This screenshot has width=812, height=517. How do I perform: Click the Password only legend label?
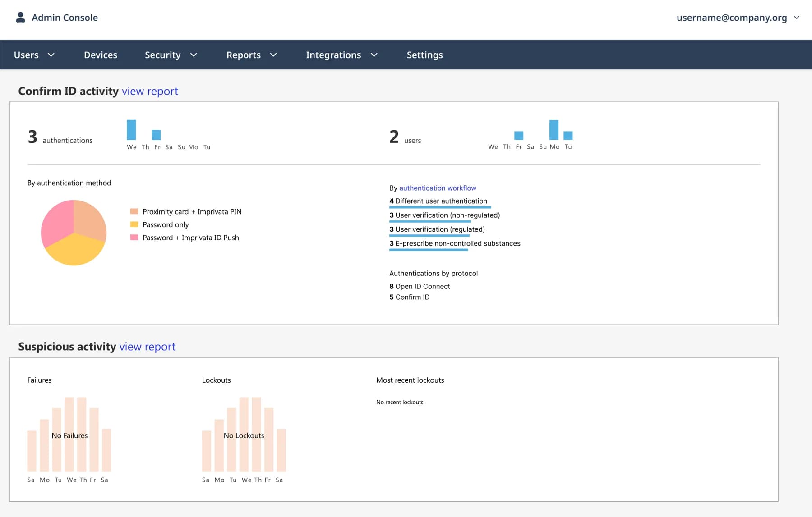point(166,224)
